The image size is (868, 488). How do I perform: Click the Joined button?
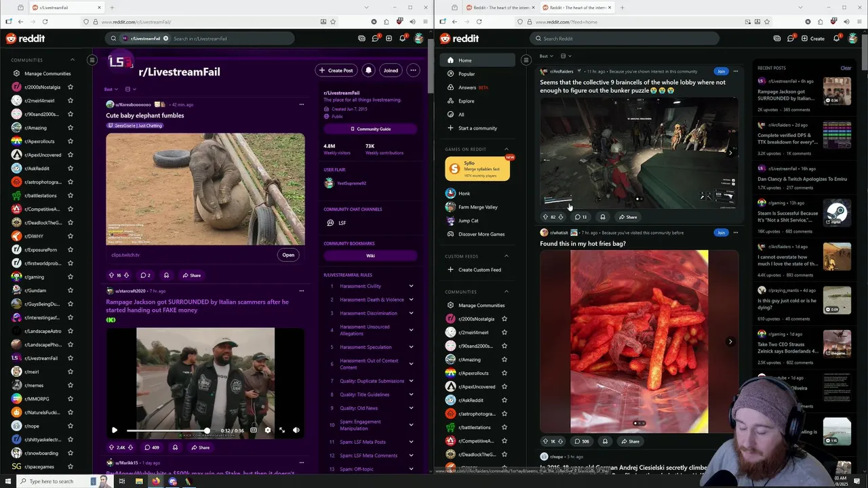[x=391, y=70]
